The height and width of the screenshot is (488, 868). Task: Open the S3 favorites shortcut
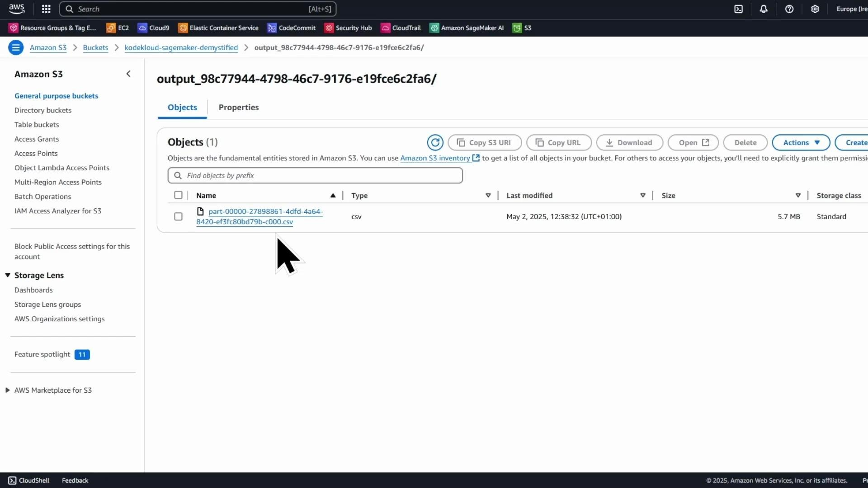point(522,28)
